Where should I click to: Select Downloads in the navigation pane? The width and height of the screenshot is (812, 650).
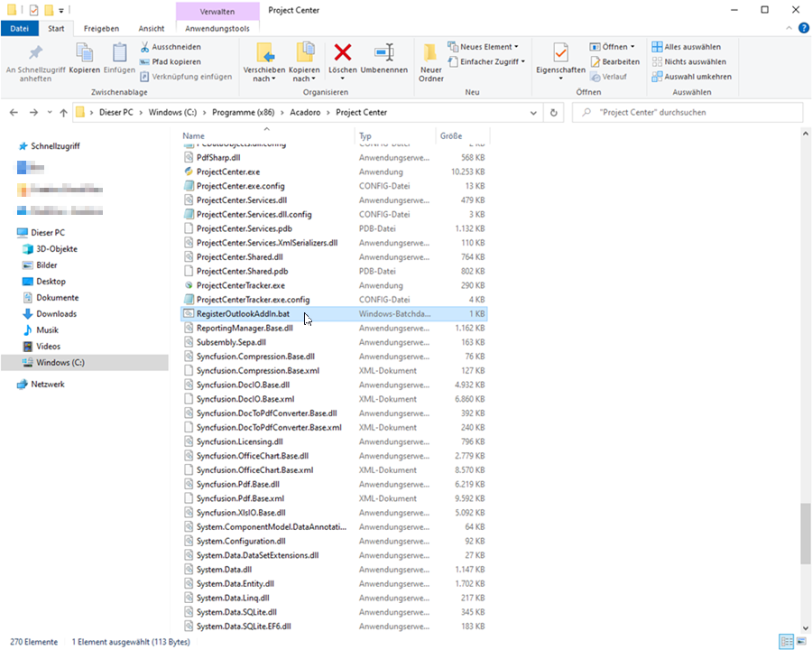coord(56,314)
